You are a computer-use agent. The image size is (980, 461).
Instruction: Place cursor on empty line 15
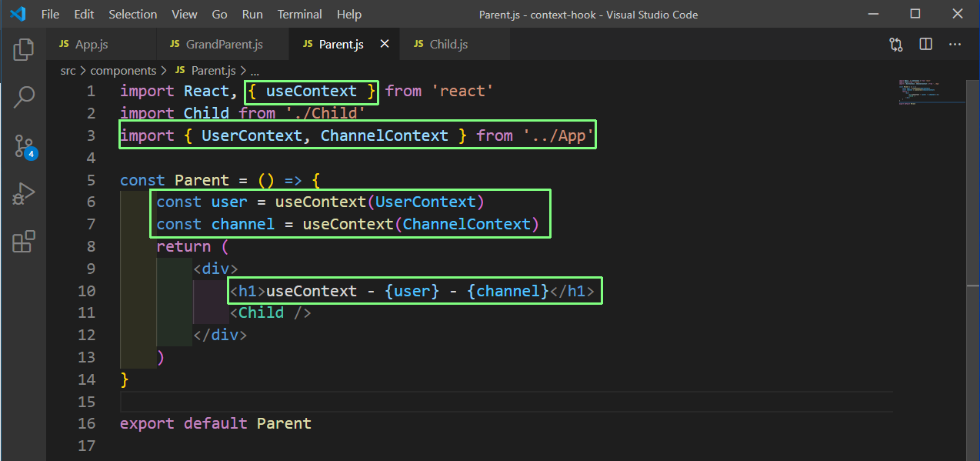[506, 402]
